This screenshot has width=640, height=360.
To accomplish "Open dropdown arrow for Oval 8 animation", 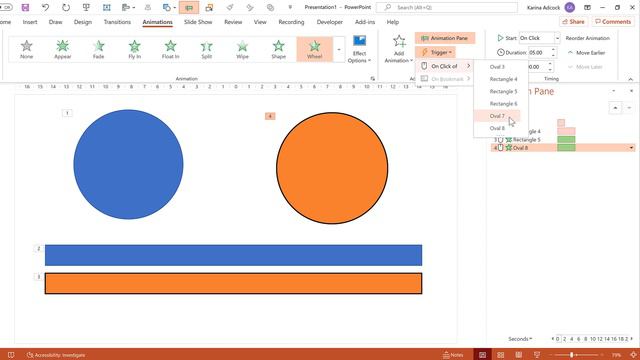I will [631, 148].
